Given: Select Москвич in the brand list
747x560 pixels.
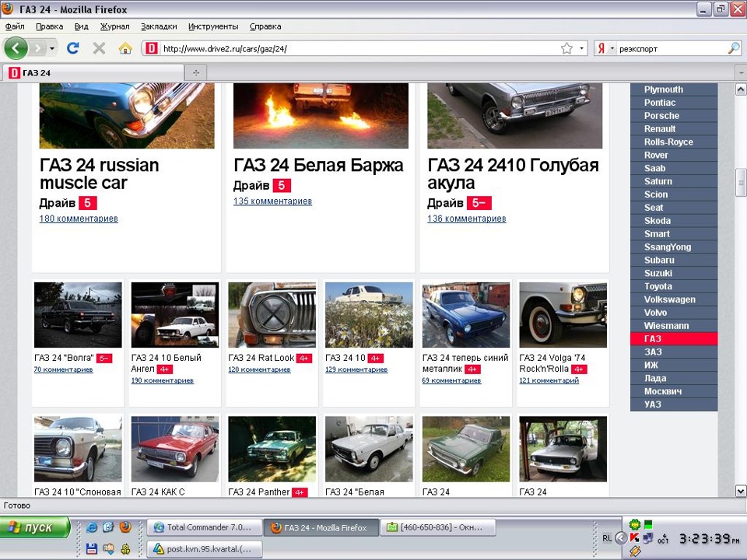Looking at the screenshot, I should [674, 391].
